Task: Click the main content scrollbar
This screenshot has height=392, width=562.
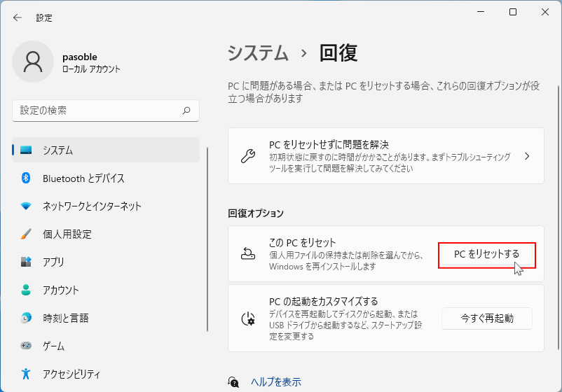Action: [x=558, y=217]
